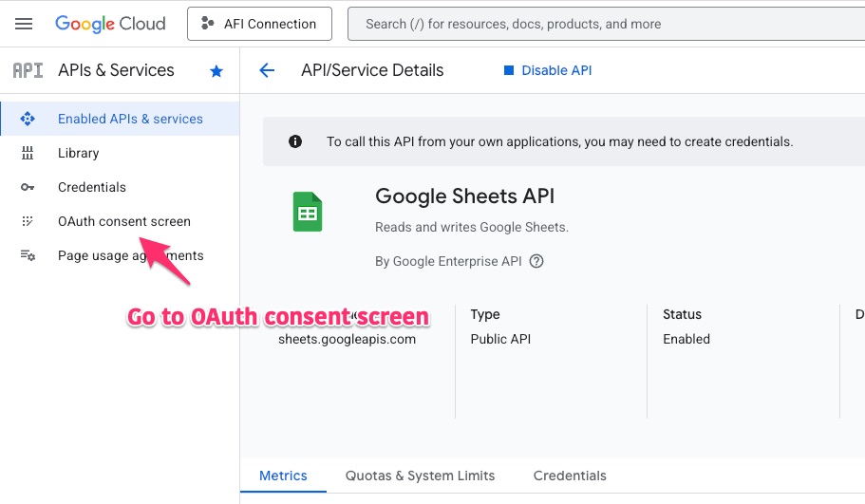This screenshot has height=504, width=865.
Task: Switch to the Metrics tab
Action: point(283,476)
